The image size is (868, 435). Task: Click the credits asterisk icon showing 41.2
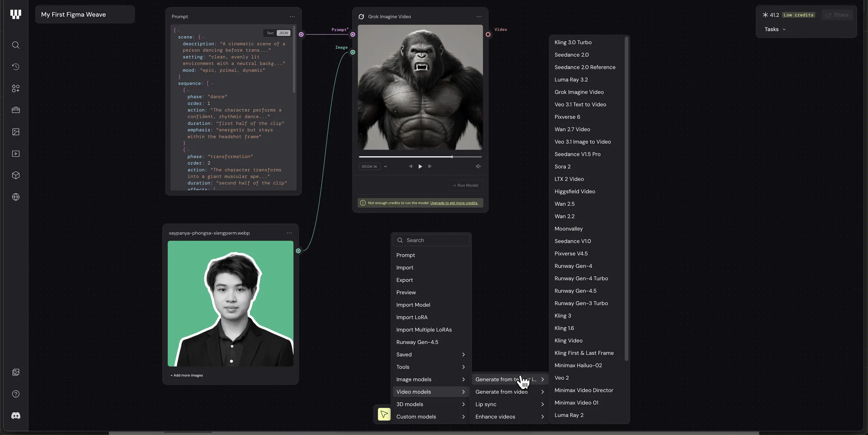(x=765, y=15)
